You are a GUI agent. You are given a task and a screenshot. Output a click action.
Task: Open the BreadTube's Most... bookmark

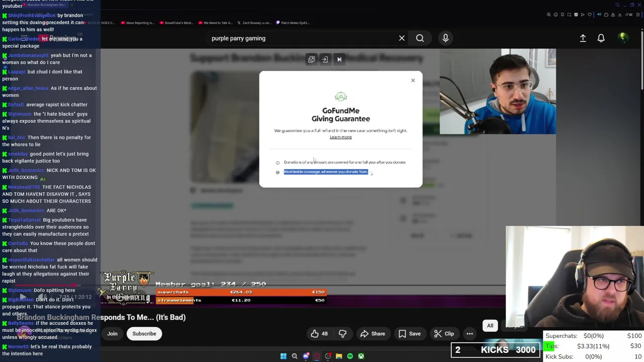pyautogui.click(x=176, y=23)
